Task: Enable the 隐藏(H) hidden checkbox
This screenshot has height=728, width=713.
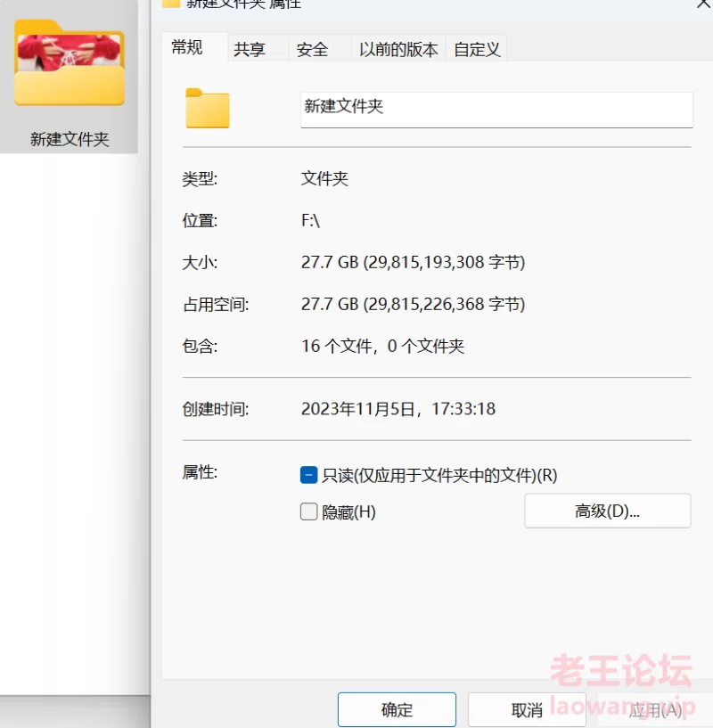Action: [309, 511]
